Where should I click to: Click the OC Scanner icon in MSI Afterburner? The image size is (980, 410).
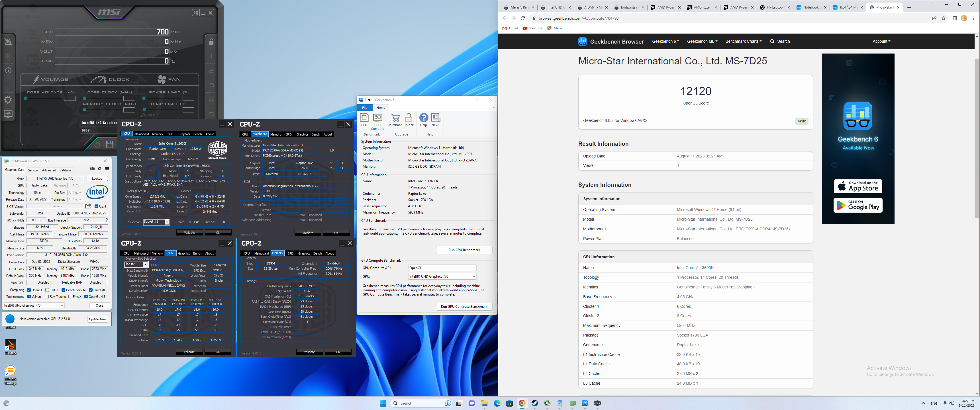[8, 42]
